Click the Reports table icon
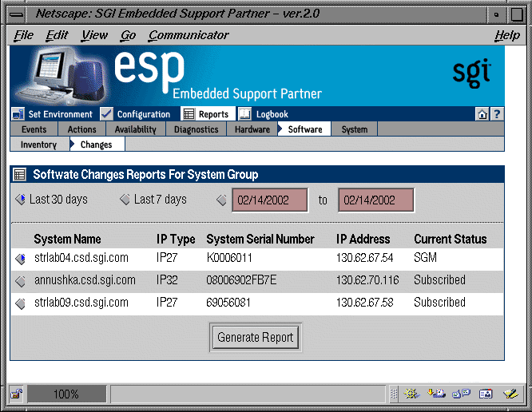Viewport: 532px width, 412px height. click(189, 114)
